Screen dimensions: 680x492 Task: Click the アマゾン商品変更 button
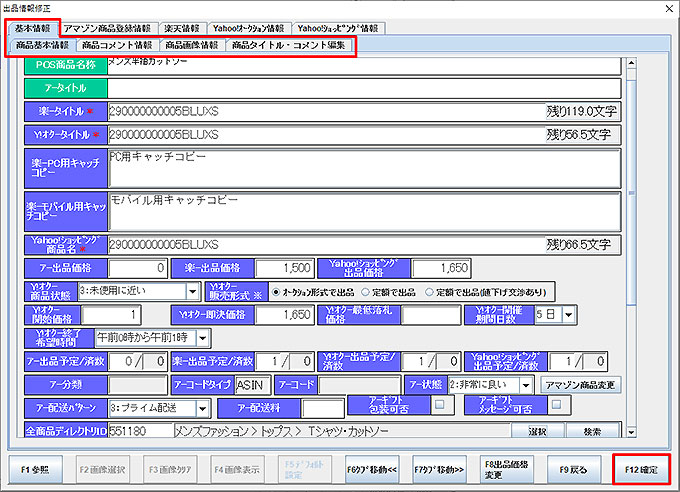point(578,385)
